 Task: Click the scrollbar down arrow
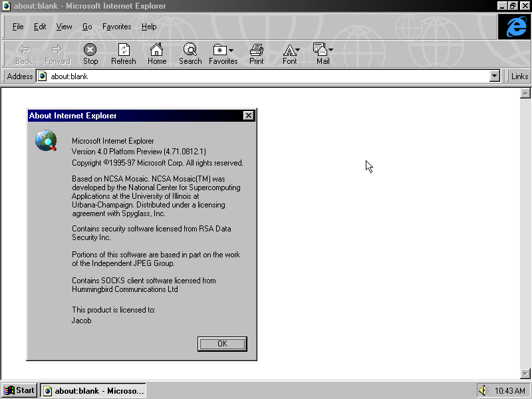coord(525,374)
